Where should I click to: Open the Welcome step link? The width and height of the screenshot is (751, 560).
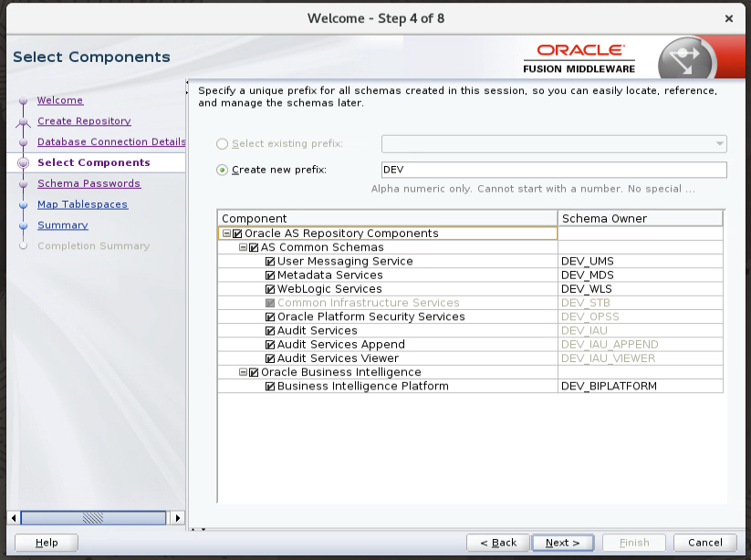[x=60, y=100]
